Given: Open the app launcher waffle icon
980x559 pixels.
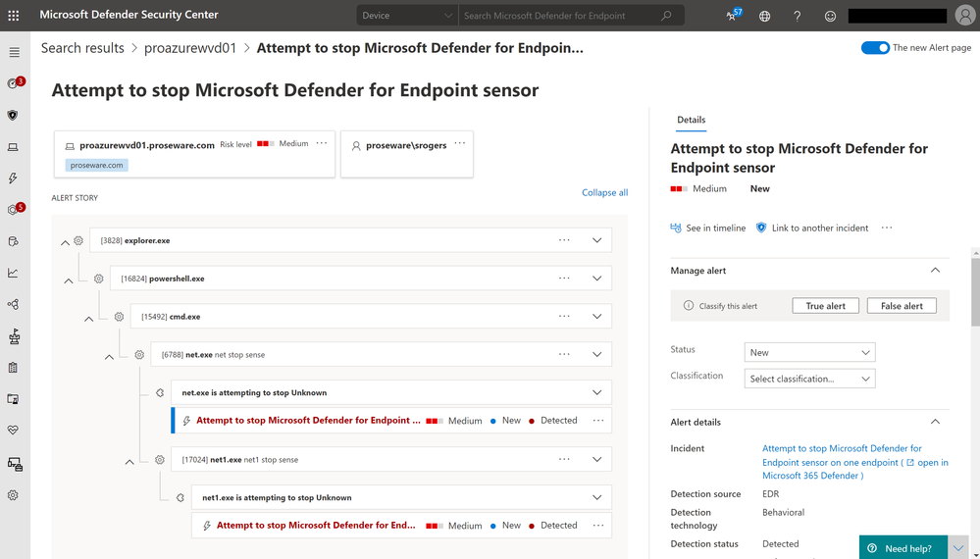Looking at the screenshot, I should click(13, 15).
